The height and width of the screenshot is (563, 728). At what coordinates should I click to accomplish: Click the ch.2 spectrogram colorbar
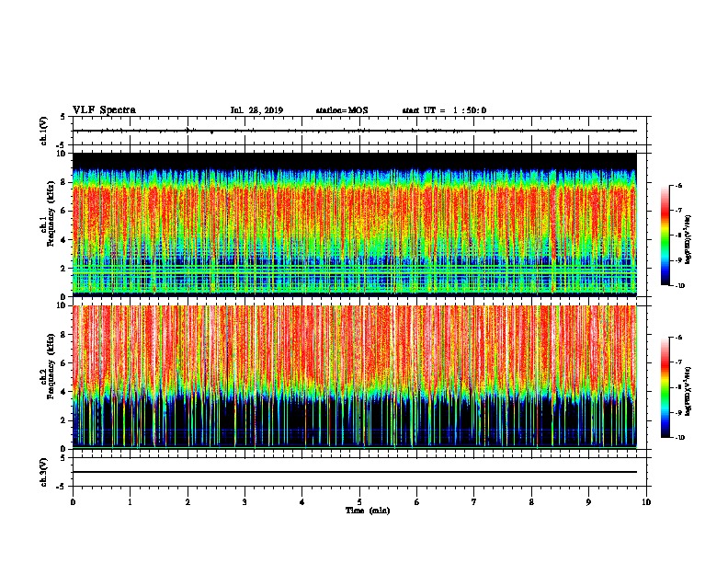[665, 387]
